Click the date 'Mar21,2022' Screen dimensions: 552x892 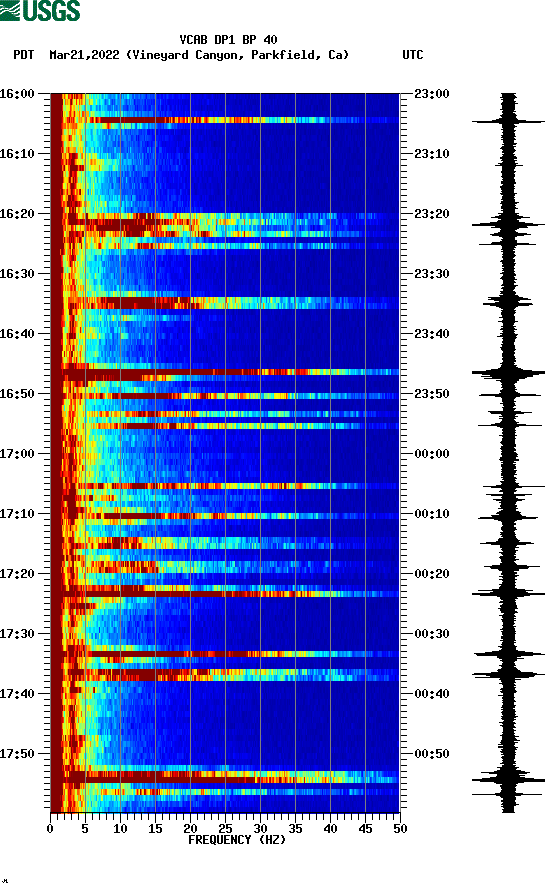tap(84, 55)
